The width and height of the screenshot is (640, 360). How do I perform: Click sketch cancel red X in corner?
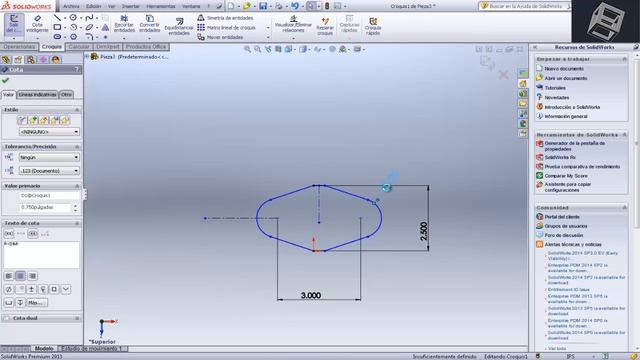[x=504, y=75]
